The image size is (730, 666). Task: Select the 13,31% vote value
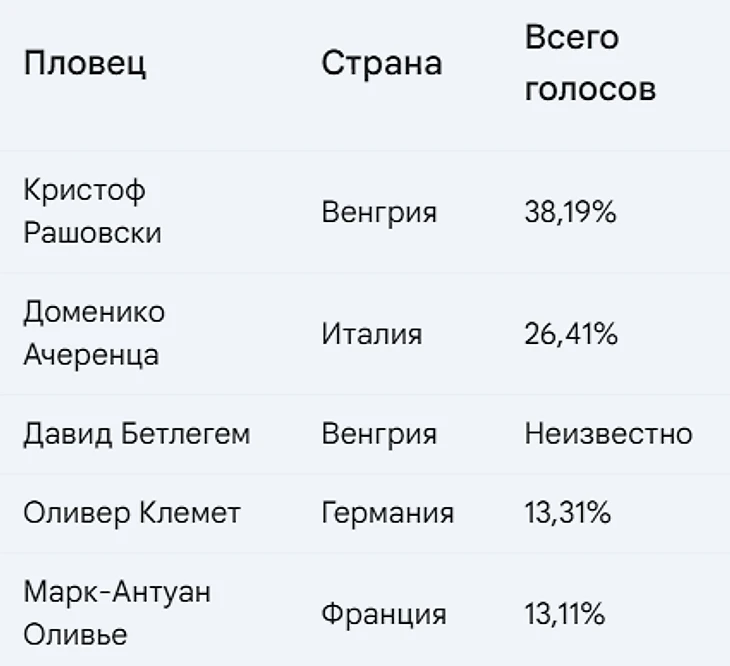(x=565, y=514)
